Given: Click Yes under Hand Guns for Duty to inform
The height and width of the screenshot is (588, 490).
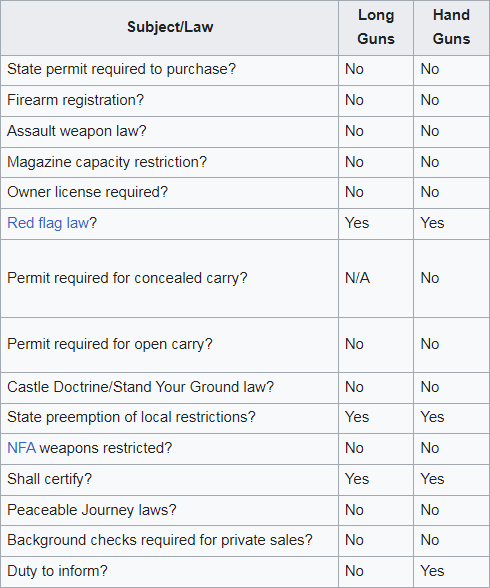Looking at the screenshot, I should tap(432, 571).
